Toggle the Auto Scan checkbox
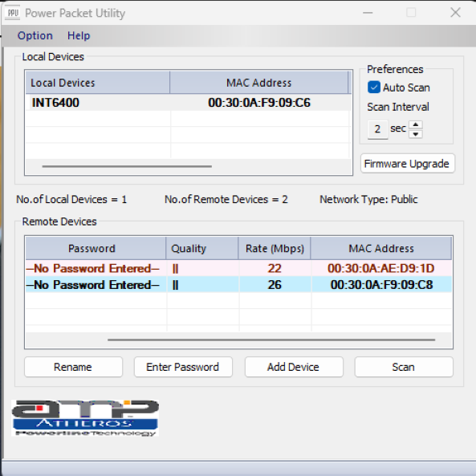 (374, 87)
